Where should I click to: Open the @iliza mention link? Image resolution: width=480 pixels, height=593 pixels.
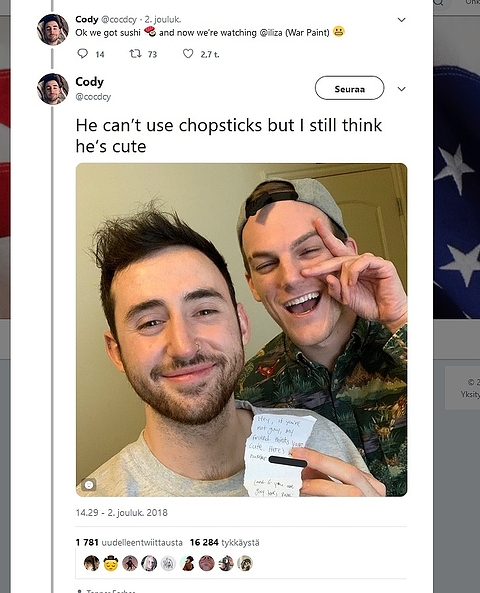pos(271,33)
